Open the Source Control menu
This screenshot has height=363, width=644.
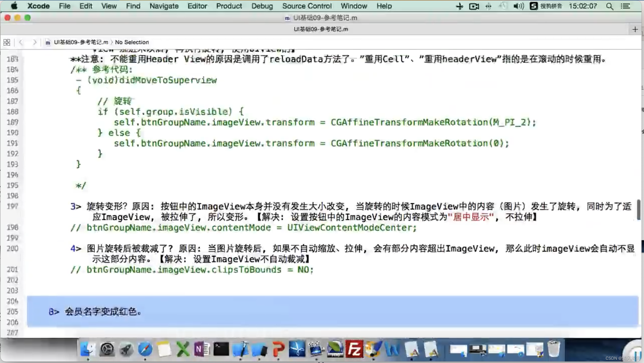click(307, 6)
